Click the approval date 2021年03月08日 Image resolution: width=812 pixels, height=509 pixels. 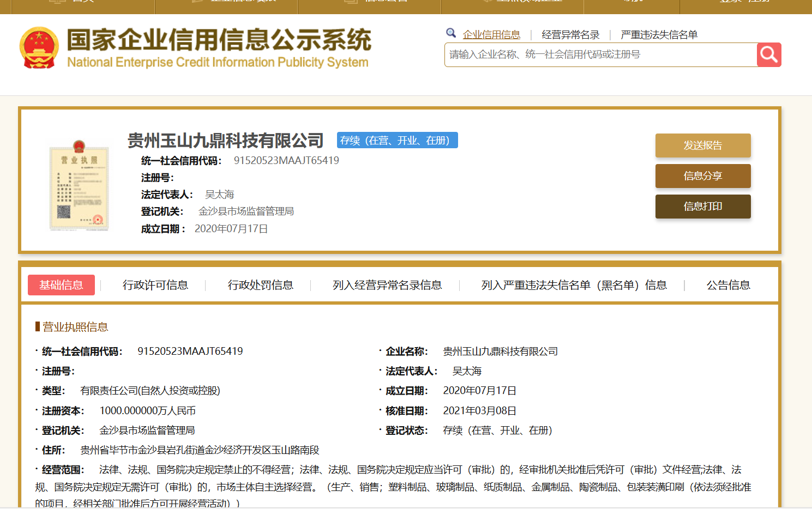(479, 411)
